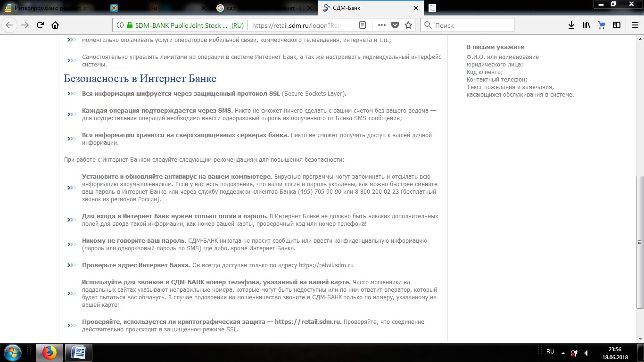
Task: Open the volume speaker tray icon
Action: click(x=586, y=353)
